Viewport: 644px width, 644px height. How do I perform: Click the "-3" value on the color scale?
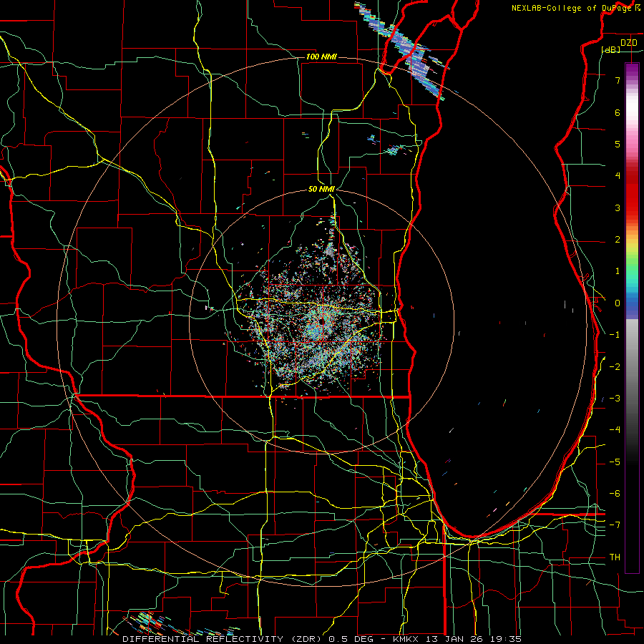615,399
